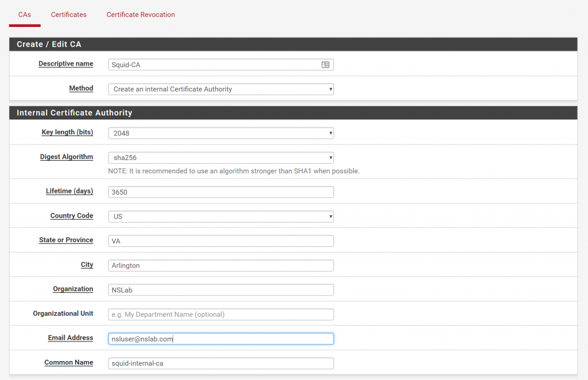Click the Descriptive name help label
This screenshot has height=380, width=588.
click(x=65, y=64)
